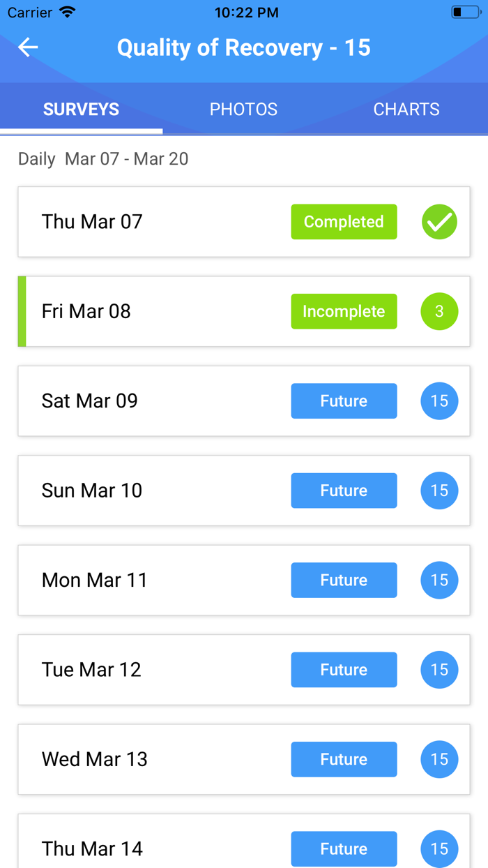
Task: Open the CHARTS tab
Action: coord(406,110)
